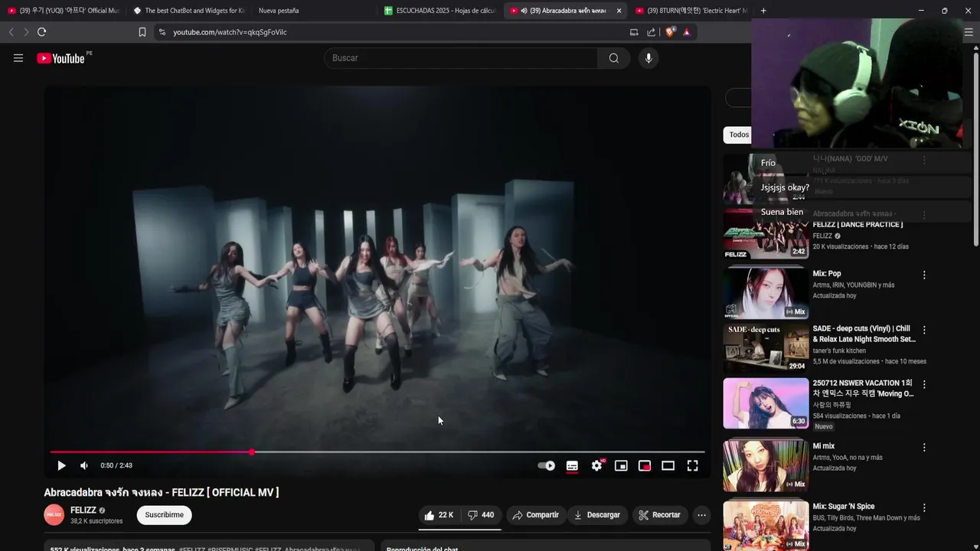The width and height of the screenshot is (980, 551).
Task: Click the site settings icon in the address bar
Action: pos(162,32)
